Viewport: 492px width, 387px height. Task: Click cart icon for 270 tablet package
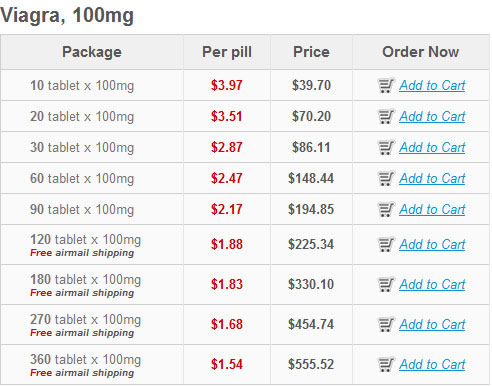point(386,324)
